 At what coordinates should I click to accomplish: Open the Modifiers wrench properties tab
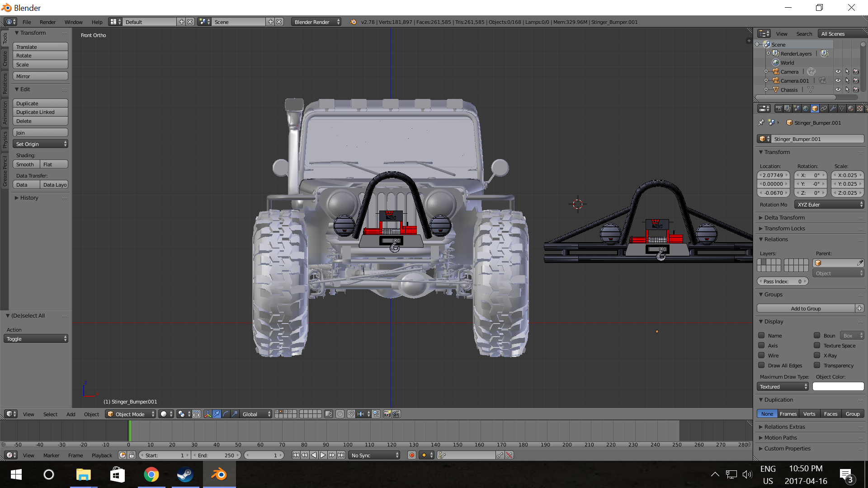[833, 108]
